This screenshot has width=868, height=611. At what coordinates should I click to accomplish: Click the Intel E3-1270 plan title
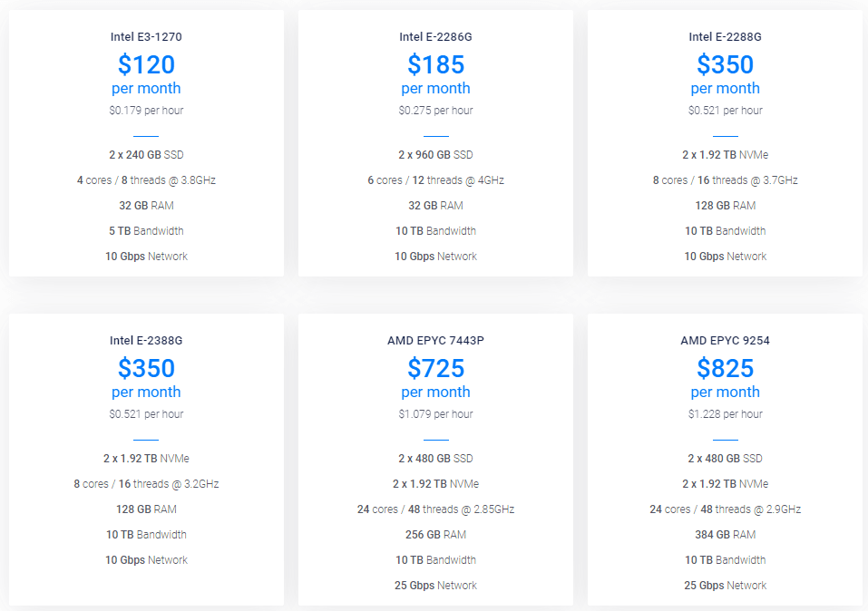coord(146,36)
